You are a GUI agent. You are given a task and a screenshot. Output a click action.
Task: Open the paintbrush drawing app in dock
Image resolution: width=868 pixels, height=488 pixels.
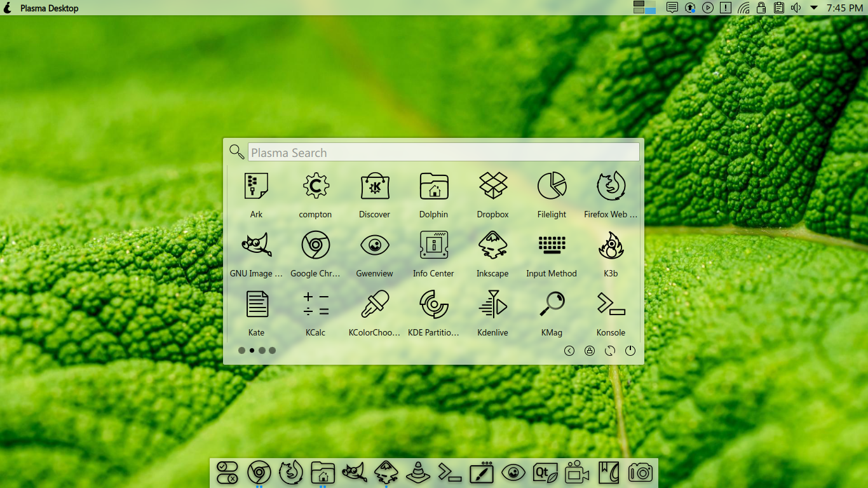pos(482,473)
